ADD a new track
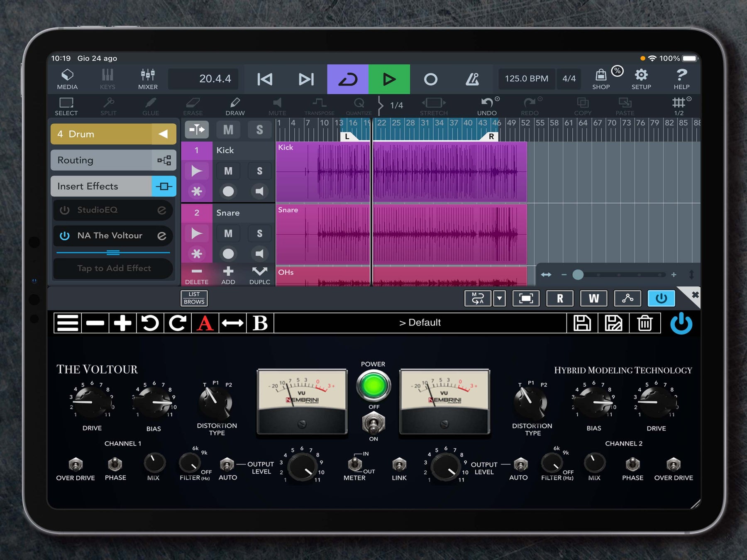Image resolution: width=747 pixels, height=560 pixels. (x=228, y=275)
